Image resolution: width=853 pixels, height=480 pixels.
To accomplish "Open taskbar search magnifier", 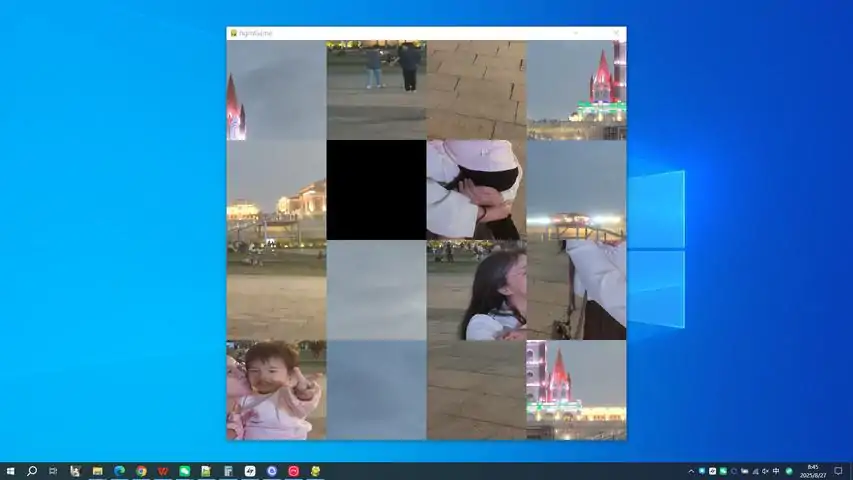I will pos(31,470).
